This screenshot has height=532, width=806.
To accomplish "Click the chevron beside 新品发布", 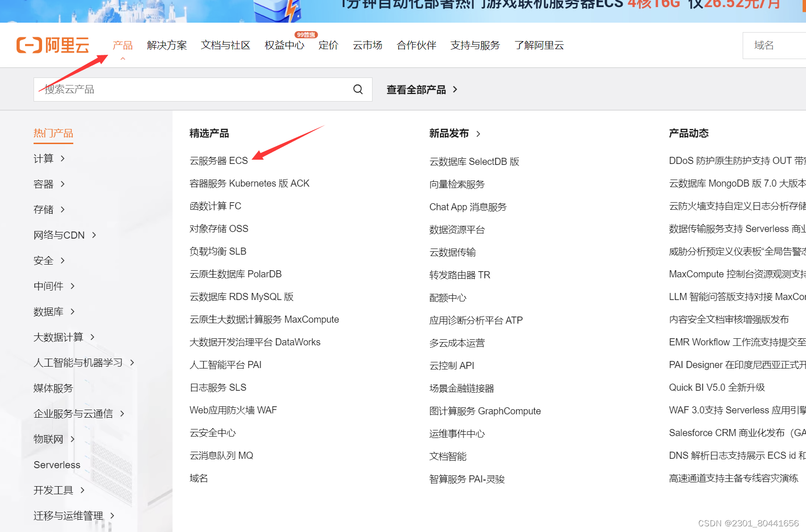I will [x=478, y=134].
